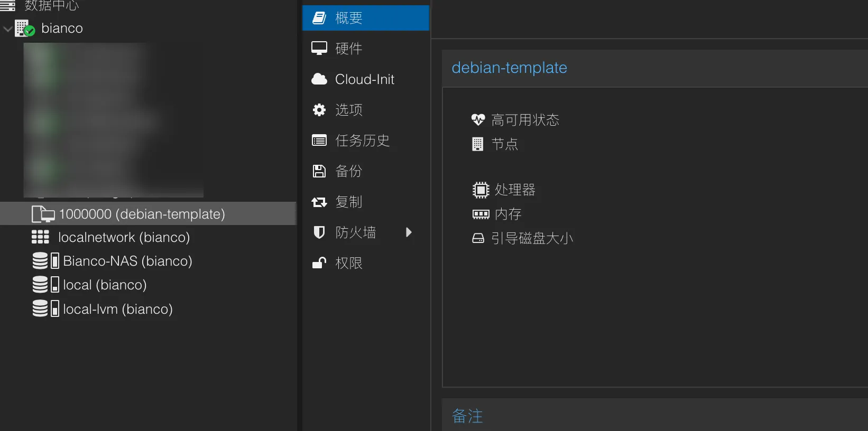Select the 1000000 (debian-template) VM entry
Screen dimensions: 868x431
(142, 214)
